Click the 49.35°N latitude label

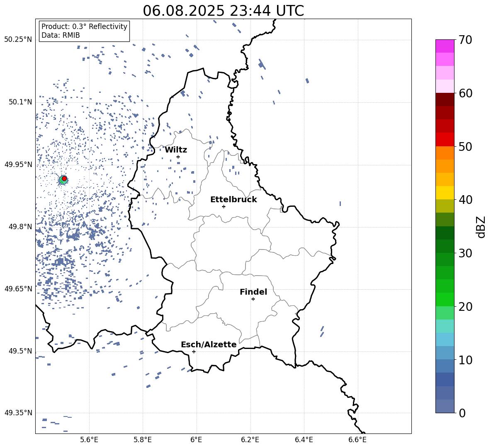pos(18,413)
